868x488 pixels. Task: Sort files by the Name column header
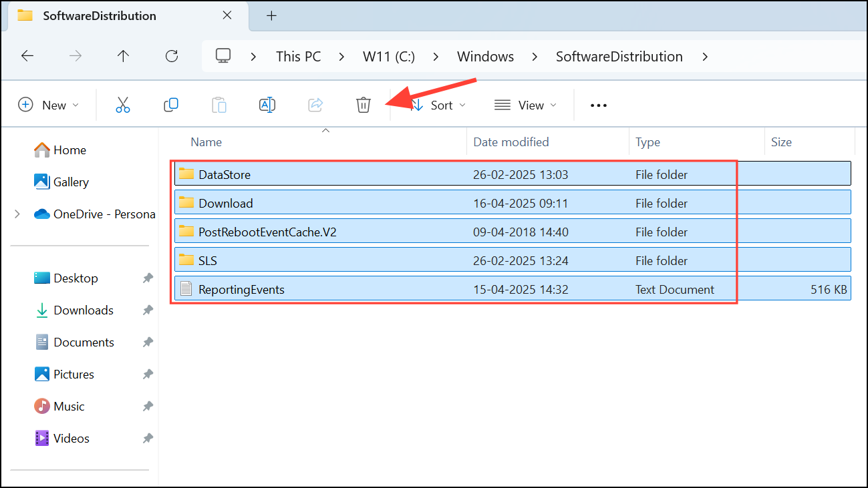click(206, 142)
